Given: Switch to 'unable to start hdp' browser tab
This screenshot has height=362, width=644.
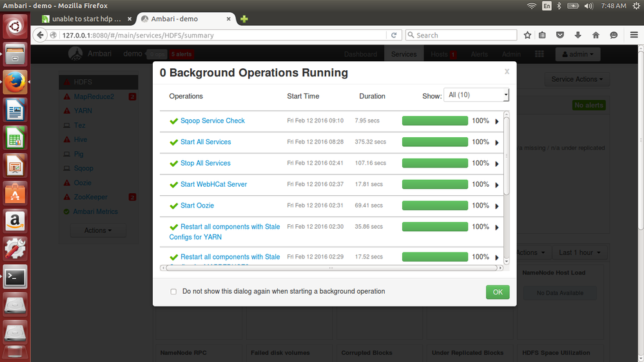Looking at the screenshot, I should (86, 19).
